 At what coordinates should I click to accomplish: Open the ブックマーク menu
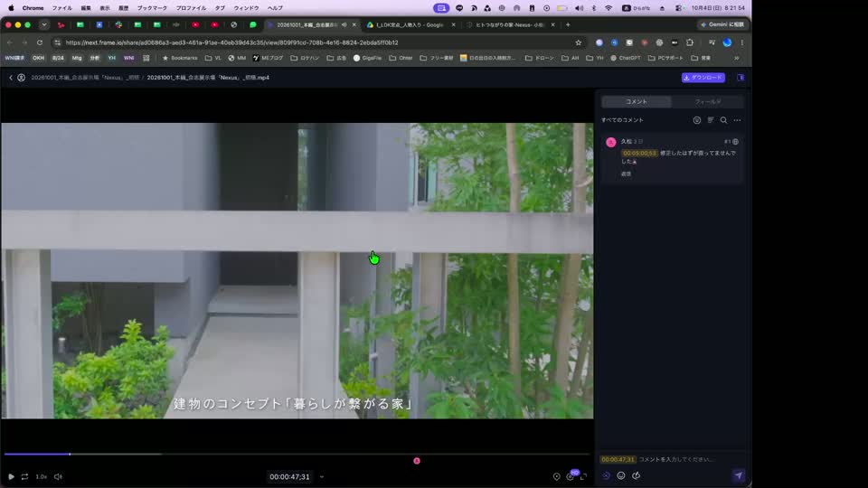[152, 8]
